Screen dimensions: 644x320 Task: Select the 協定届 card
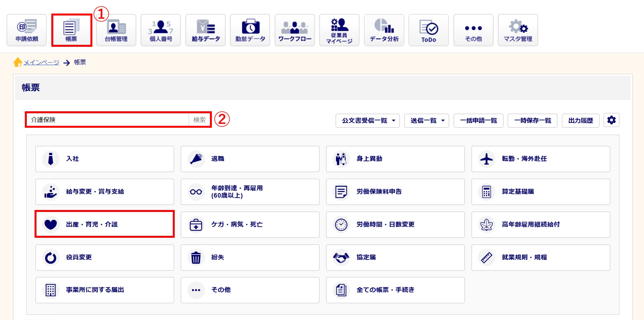(x=395, y=257)
